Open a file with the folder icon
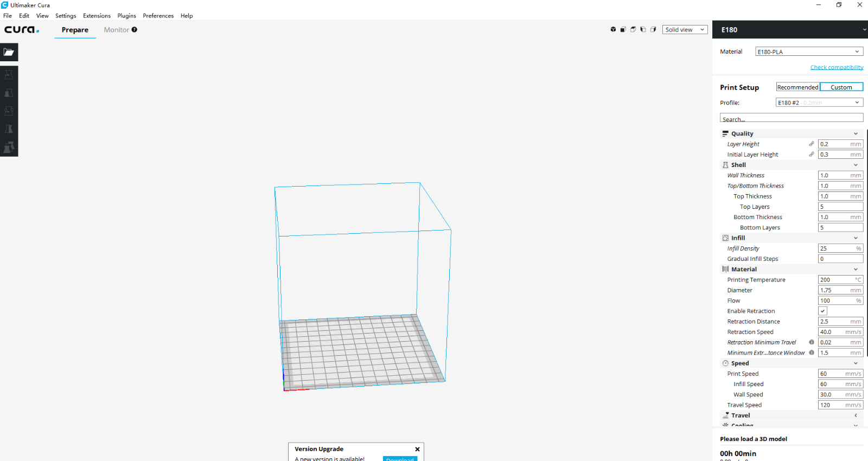This screenshot has height=461, width=868. [9, 52]
